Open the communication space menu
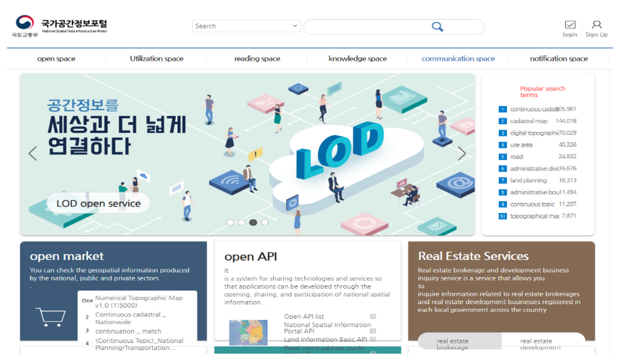 [x=458, y=58]
